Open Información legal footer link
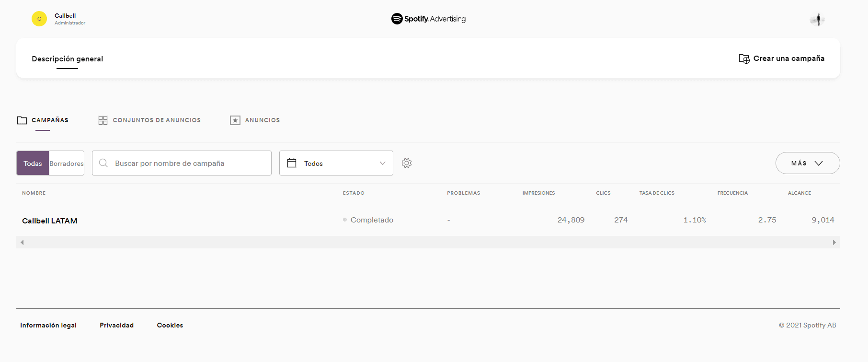Screen dimensions: 868x362 48,325
